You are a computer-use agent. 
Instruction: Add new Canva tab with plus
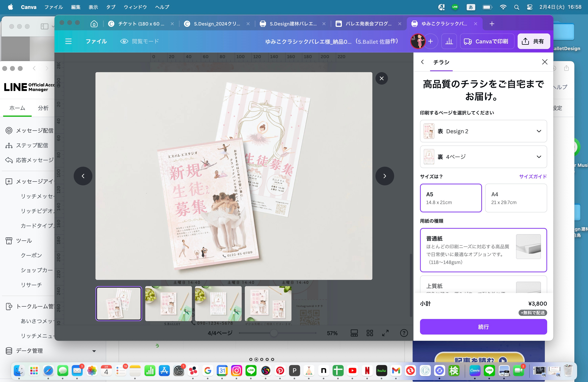[492, 24]
